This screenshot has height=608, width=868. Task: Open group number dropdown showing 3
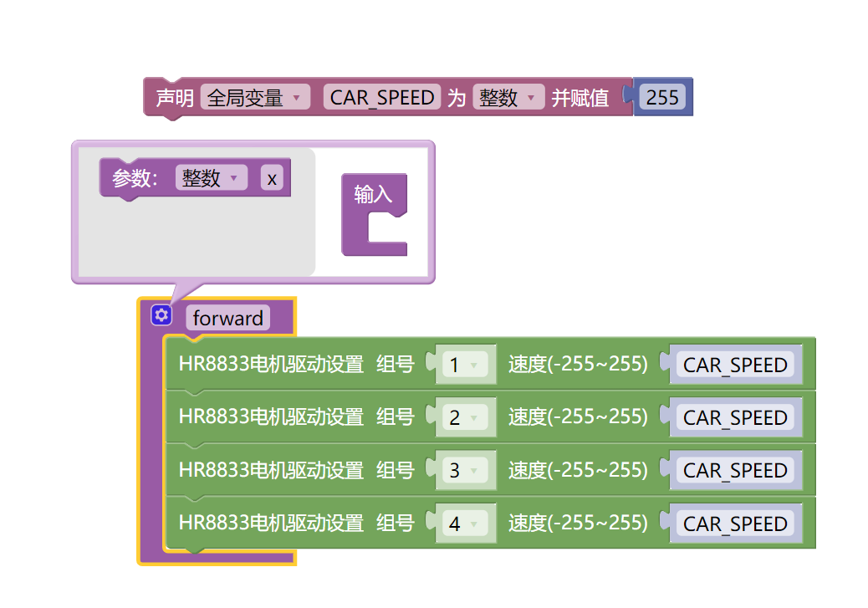[464, 469]
